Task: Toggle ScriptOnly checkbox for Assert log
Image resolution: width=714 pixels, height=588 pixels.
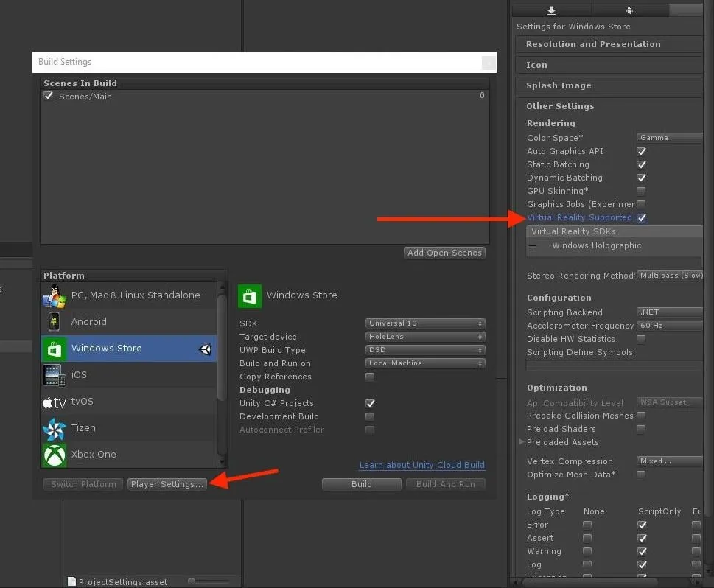Action: [x=642, y=538]
